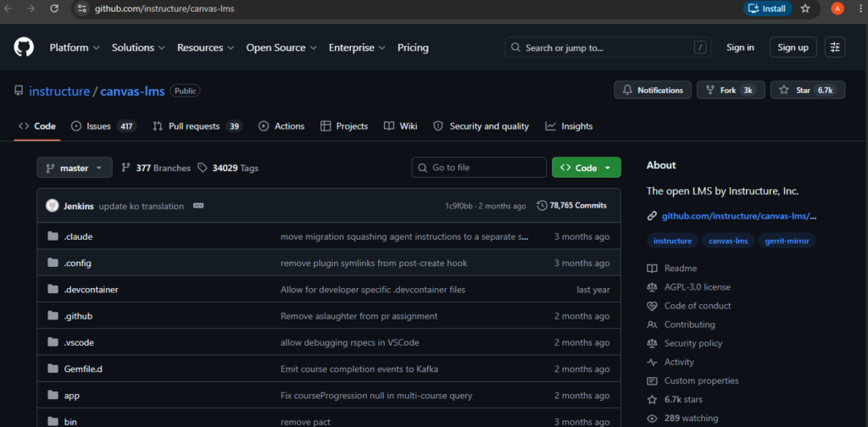Image resolution: width=868 pixels, height=427 pixels.
Task: Open the Insights tab
Action: 569,126
